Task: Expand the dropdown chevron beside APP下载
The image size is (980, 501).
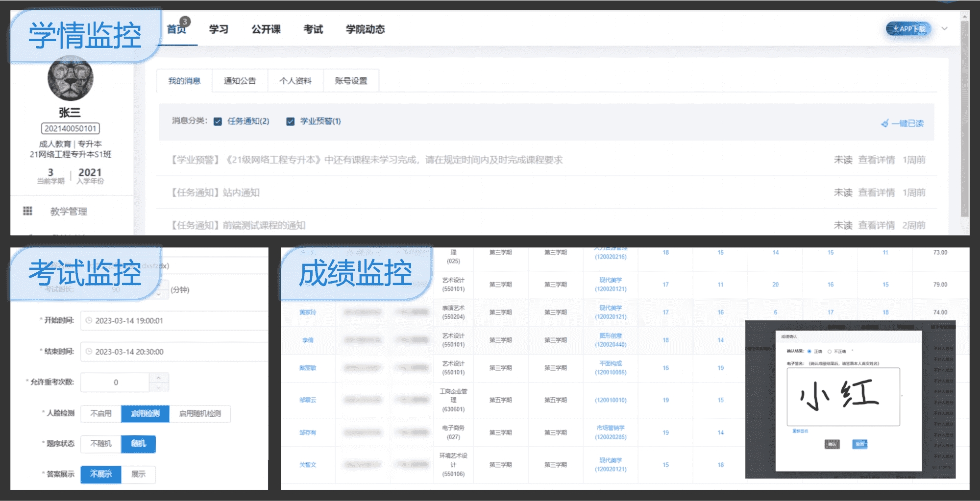Action: [945, 28]
